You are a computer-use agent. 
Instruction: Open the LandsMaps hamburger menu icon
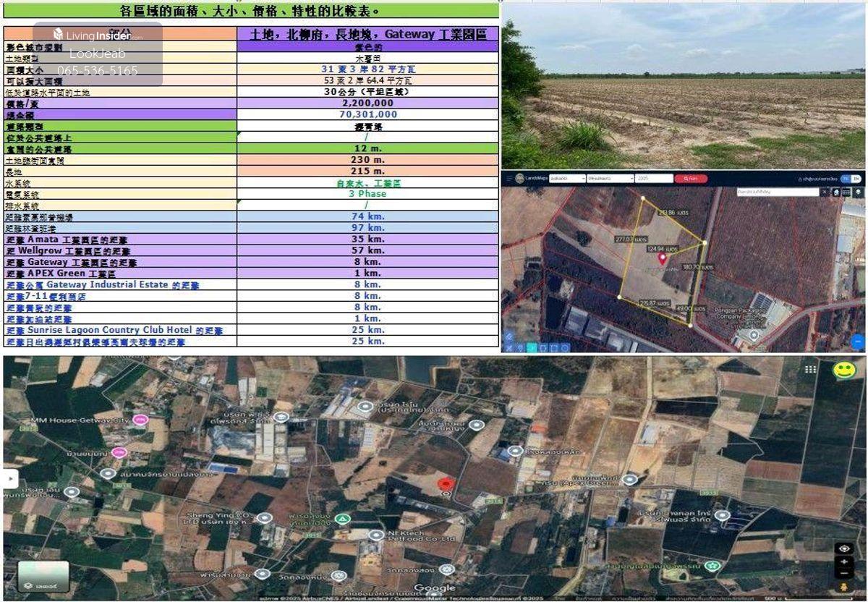[x=510, y=178]
